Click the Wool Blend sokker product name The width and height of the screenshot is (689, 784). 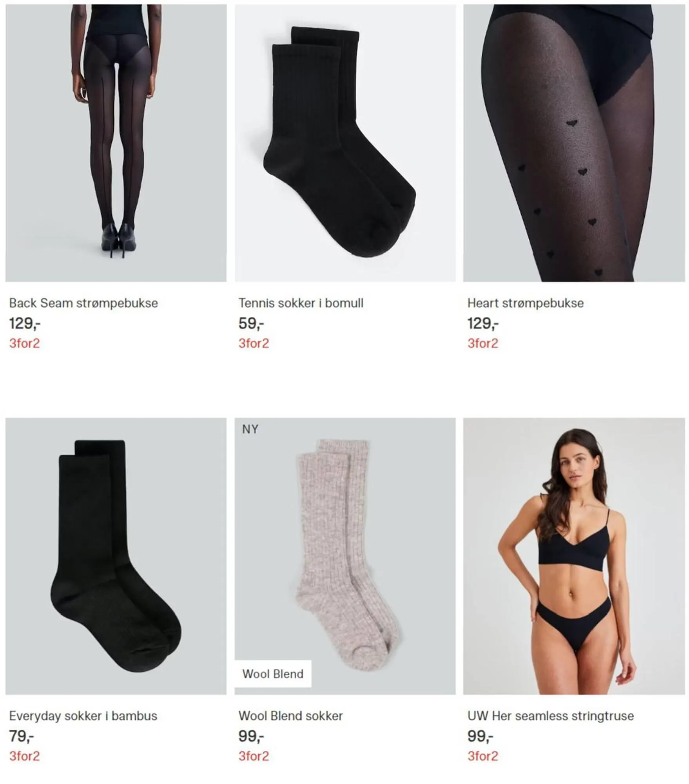(x=290, y=716)
